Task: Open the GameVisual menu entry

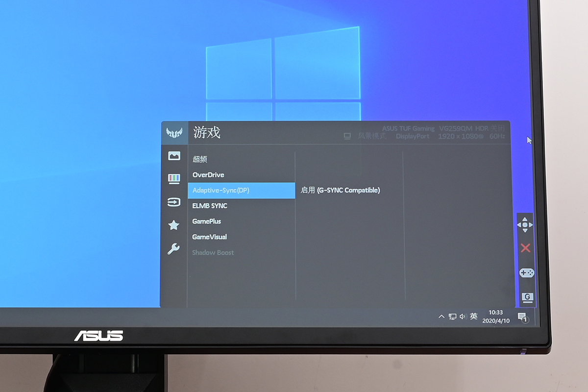Action: pos(210,237)
